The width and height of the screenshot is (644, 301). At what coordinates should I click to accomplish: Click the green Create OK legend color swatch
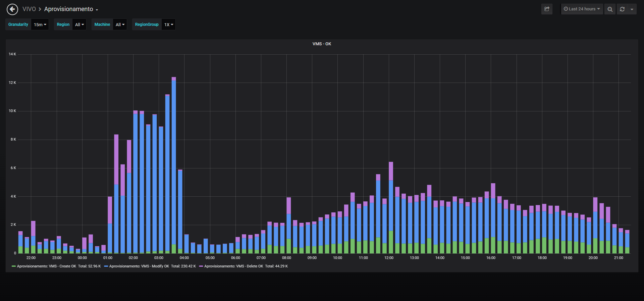tap(14, 266)
